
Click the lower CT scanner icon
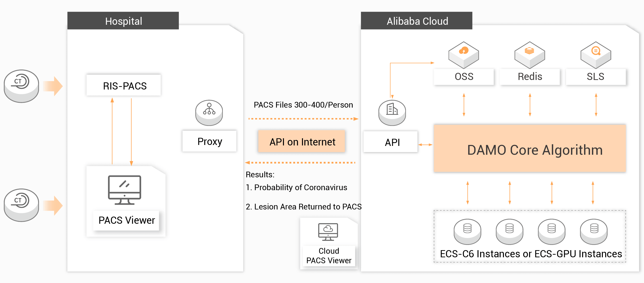21,205
